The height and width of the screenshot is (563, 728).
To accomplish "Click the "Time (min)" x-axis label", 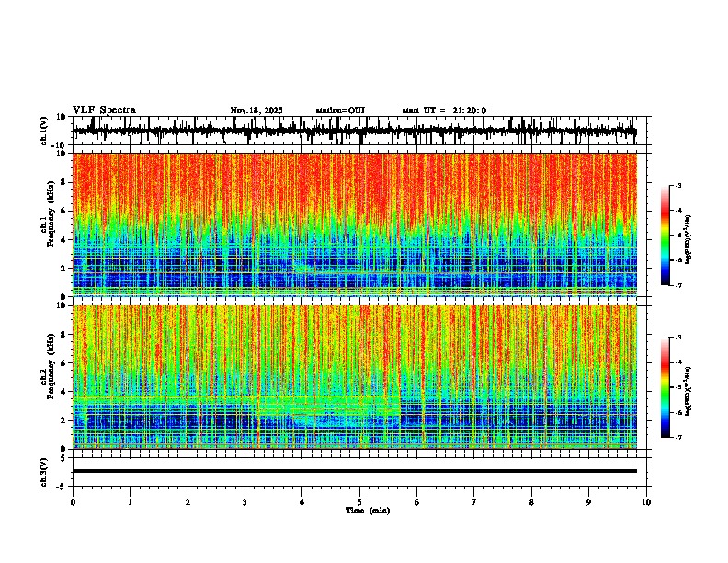I will click(x=368, y=511).
